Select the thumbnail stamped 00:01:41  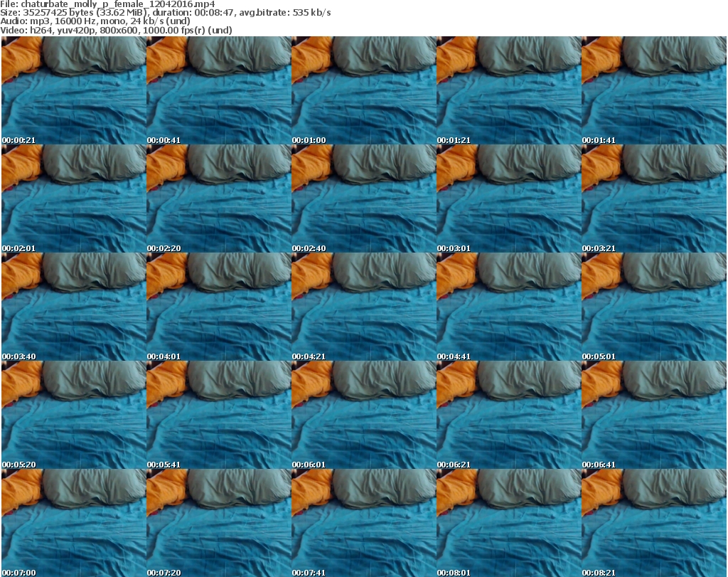tap(654, 90)
